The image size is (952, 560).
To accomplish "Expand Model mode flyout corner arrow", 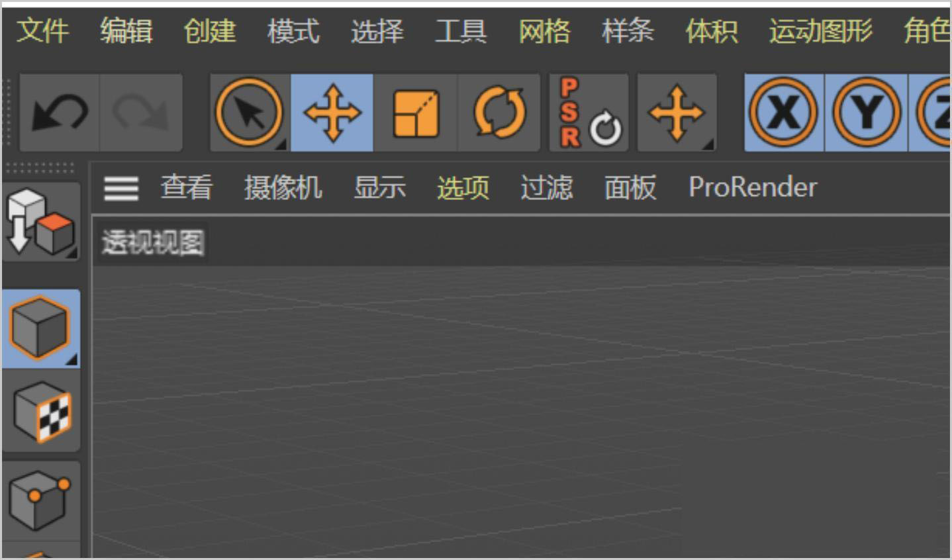I will point(72,359).
